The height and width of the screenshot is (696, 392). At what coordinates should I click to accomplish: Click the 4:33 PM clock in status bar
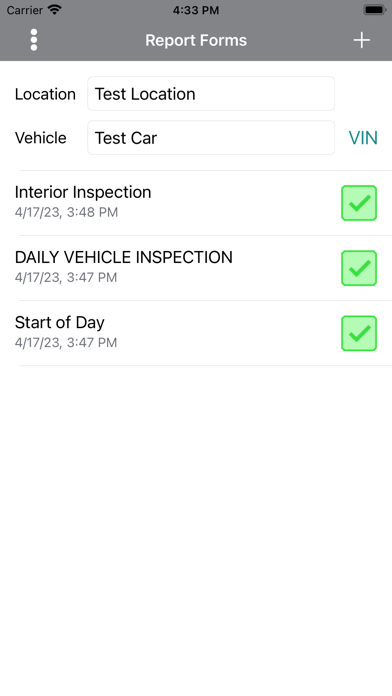pos(196,10)
